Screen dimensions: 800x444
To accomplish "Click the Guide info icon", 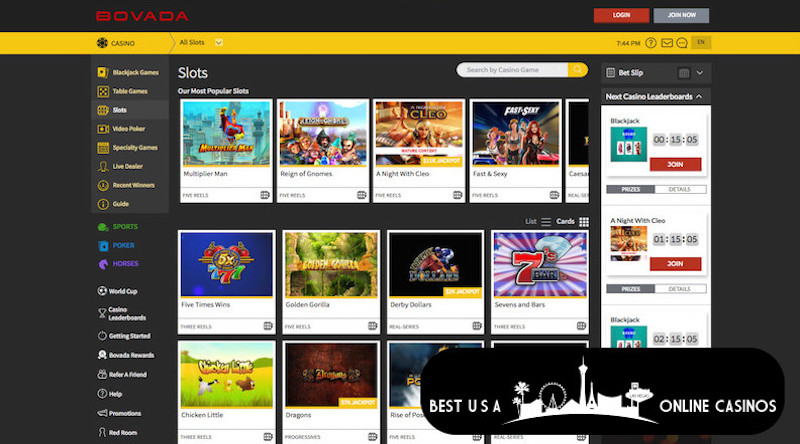I will [x=103, y=204].
